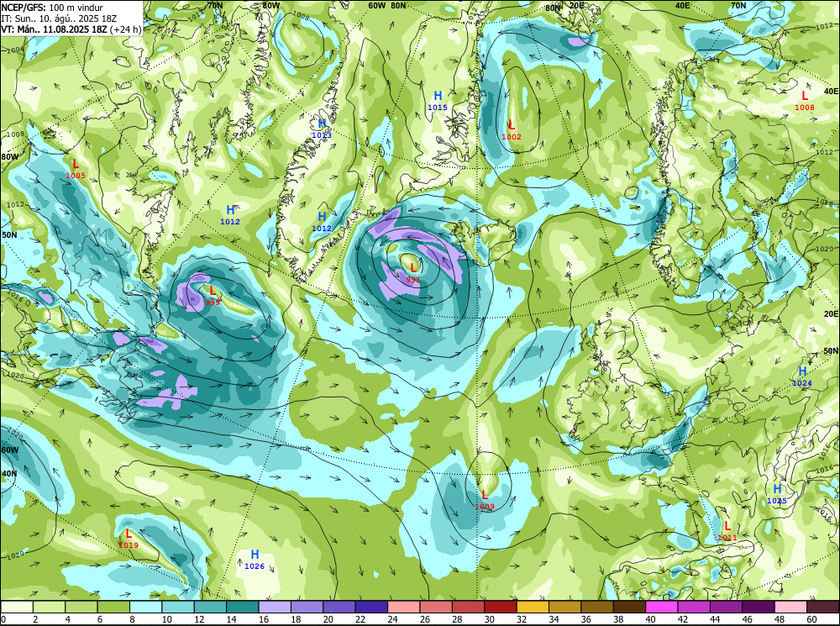This screenshot has width=840, height=626.
Task: Click the VT valid time line
Action: [71, 29]
